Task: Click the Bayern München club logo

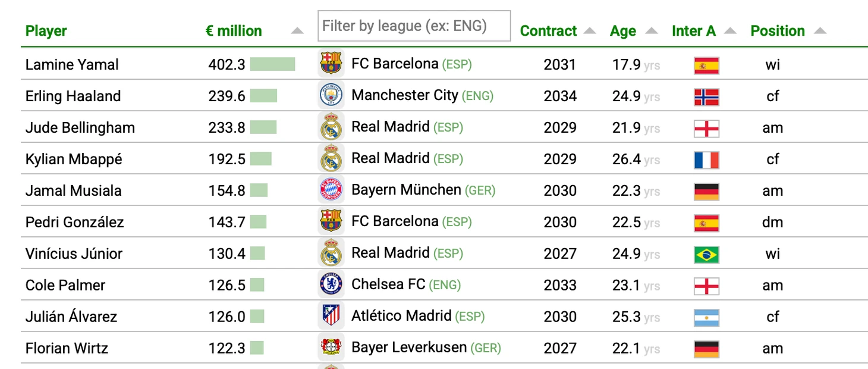Action: 331,190
